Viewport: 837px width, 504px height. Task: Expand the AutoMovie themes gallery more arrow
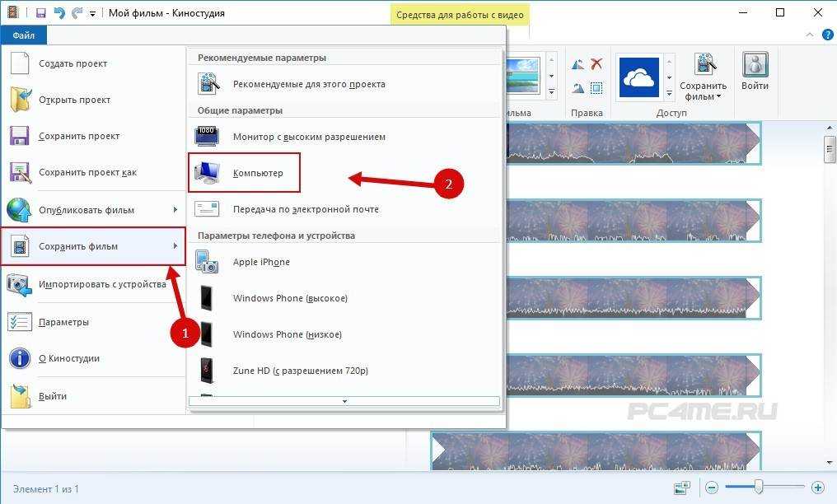(551, 92)
